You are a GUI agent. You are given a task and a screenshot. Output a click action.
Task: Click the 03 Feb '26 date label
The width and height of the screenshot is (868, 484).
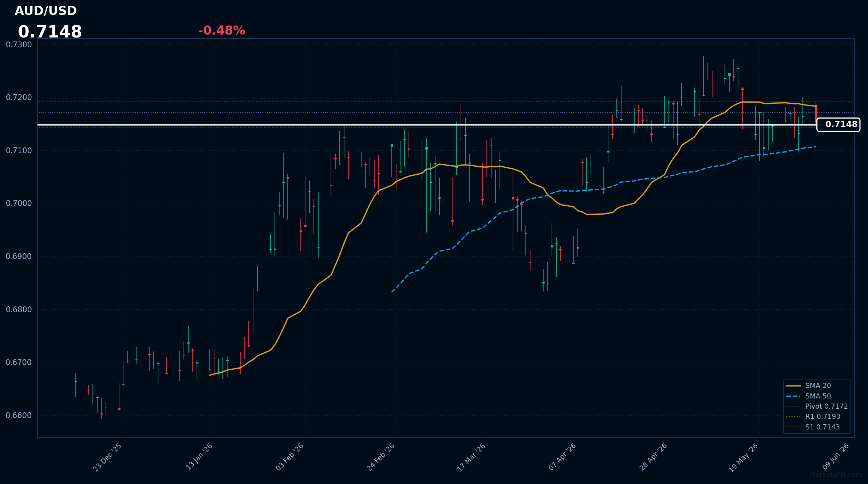point(290,457)
